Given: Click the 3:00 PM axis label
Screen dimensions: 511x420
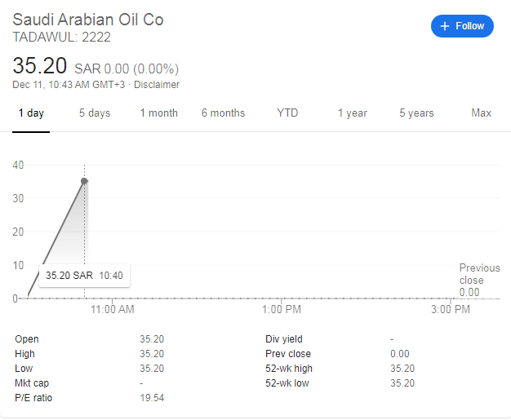Looking at the screenshot, I should [451, 310].
